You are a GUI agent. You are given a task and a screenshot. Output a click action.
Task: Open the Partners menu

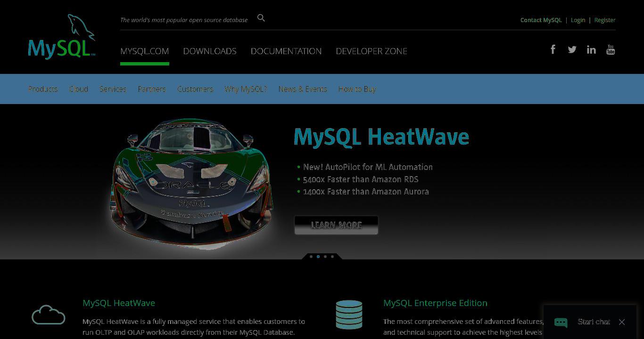[x=152, y=89]
